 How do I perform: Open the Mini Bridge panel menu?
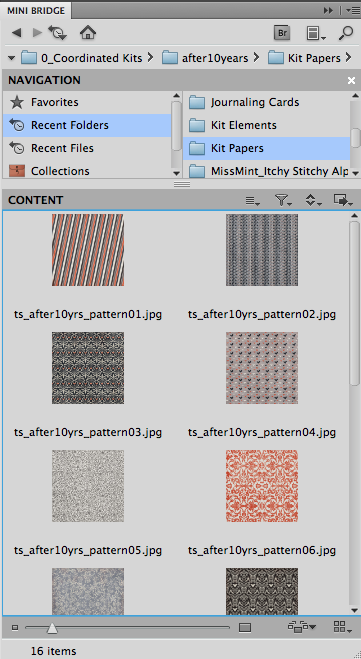point(353,11)
